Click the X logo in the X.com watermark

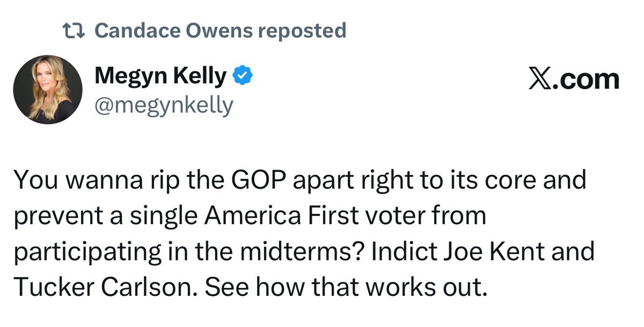coord(541,80)
